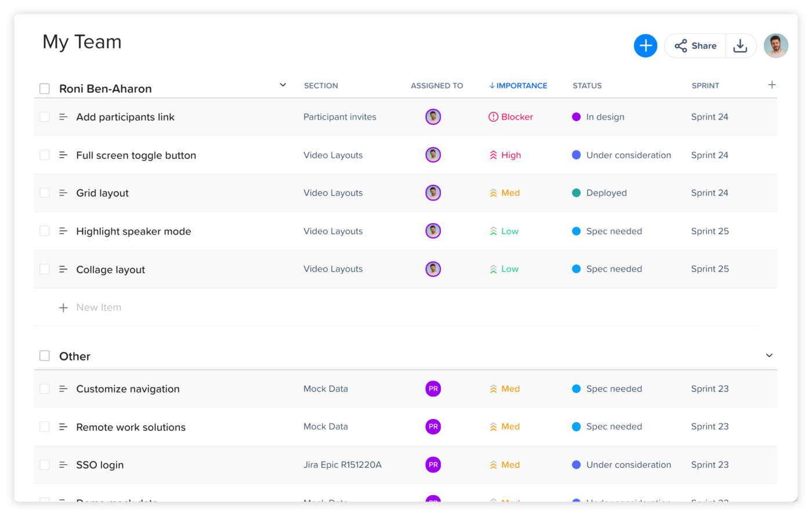This screenshot has width=812, height=516.
Task: Collapse the Other group chevron
Action: (769, 355)
